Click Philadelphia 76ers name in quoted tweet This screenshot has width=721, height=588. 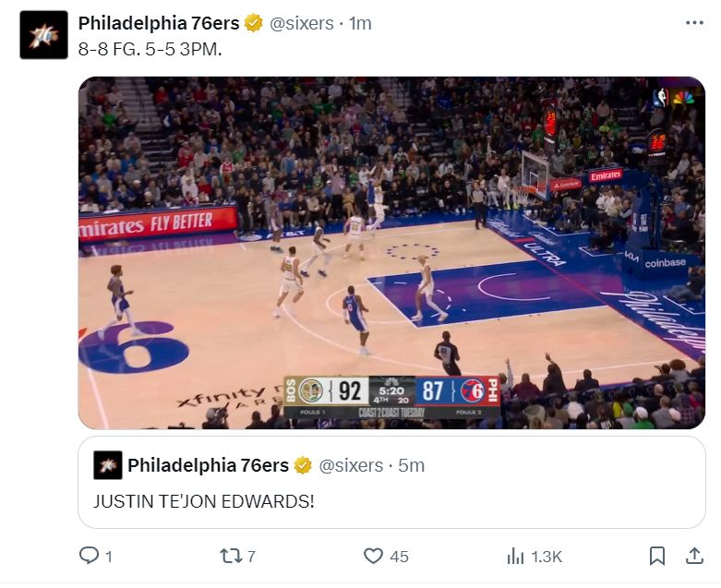208,465
